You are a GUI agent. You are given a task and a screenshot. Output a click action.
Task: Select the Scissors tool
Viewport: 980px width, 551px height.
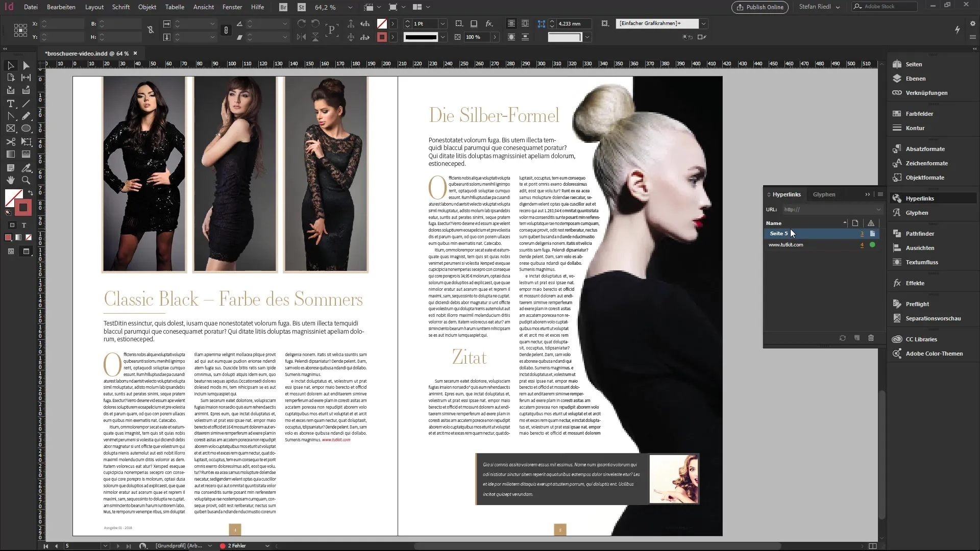pos(10,142)
